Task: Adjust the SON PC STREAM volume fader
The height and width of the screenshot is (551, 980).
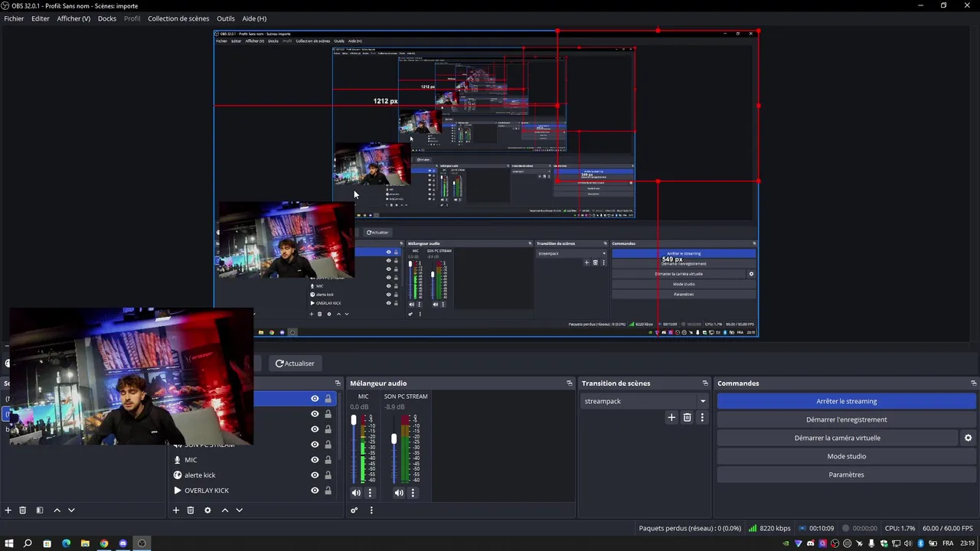Action: click(x=394, y=439)
